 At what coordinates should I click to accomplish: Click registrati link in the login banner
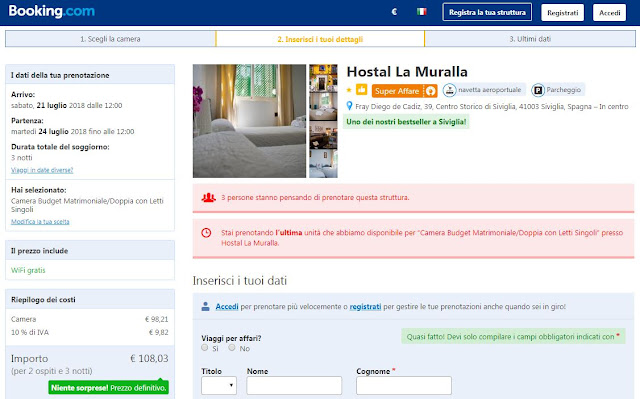click(365, 306)
